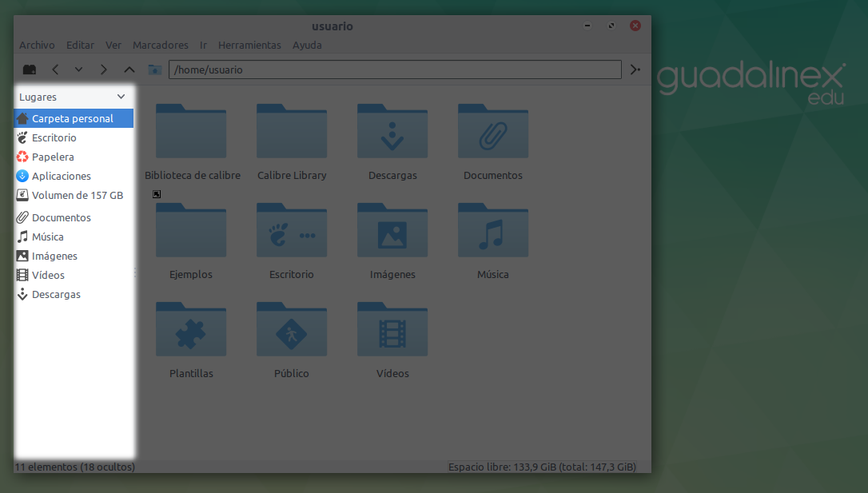This screenshot has height=493, width=868.
Task: Open the Ver menu
Action: tap(113, 46)
